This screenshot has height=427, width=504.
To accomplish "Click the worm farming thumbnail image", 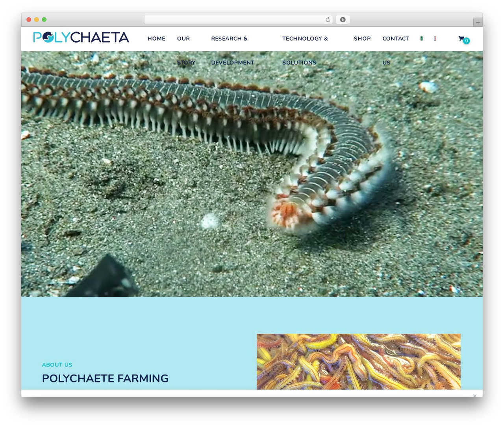I will click(x=358, y=362).
